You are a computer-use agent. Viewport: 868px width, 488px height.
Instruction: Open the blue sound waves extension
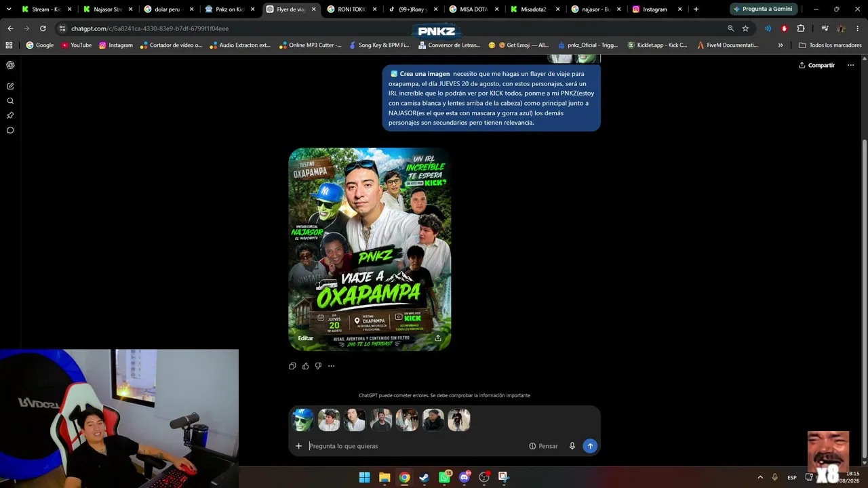coord(768,28)
